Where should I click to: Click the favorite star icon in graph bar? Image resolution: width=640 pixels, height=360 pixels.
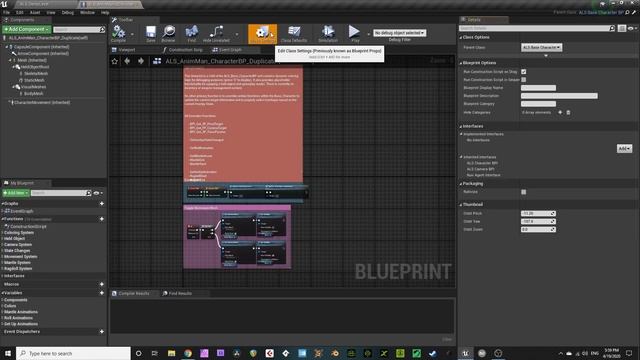coord(115,61)
